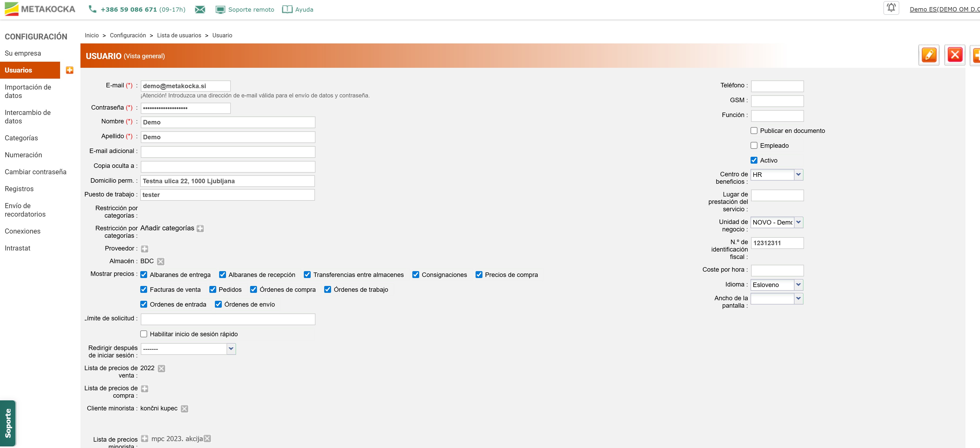Click the red X delete icon

955,55
